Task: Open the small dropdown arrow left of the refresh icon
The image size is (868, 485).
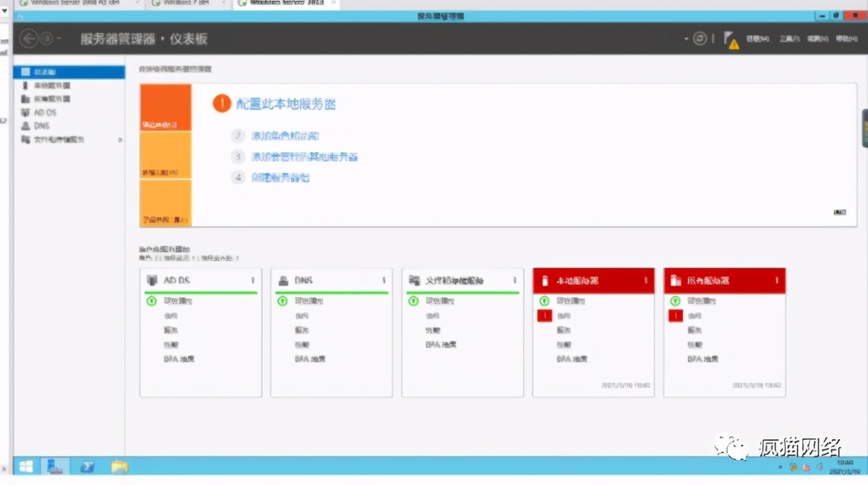Action: click(686, 39)
